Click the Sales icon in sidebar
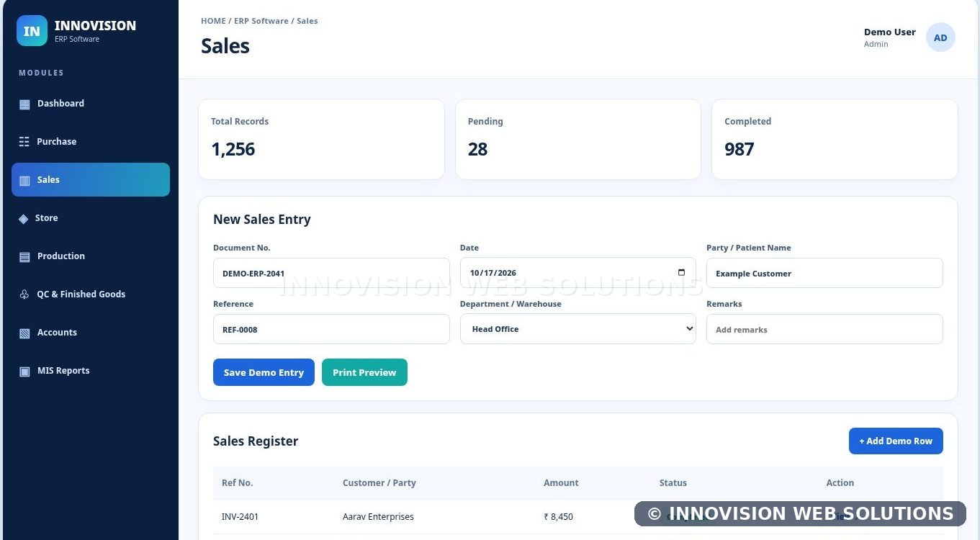This screenshot has width=980, height=540. pyautogui.click(x=24, y=180)
